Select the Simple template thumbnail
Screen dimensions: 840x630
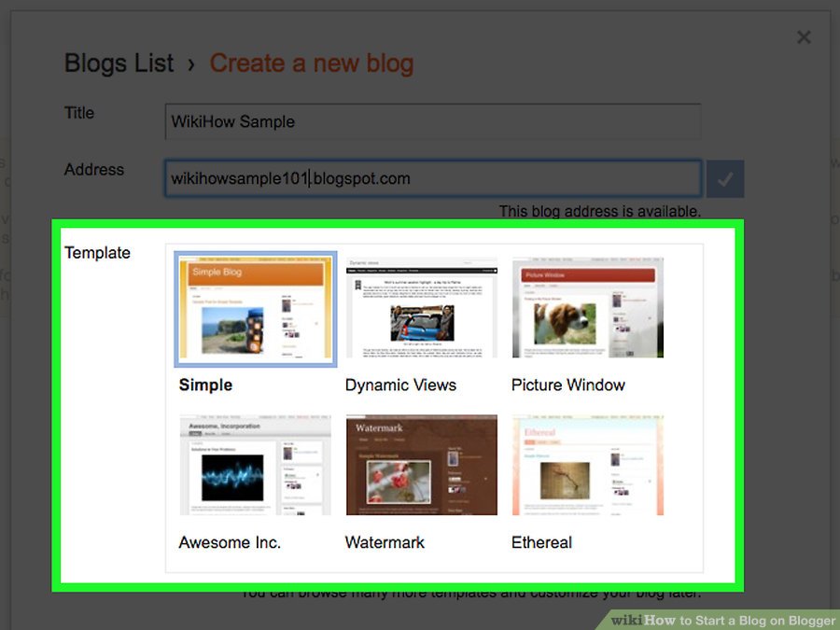pyautogui.click(x=256, y=308)
